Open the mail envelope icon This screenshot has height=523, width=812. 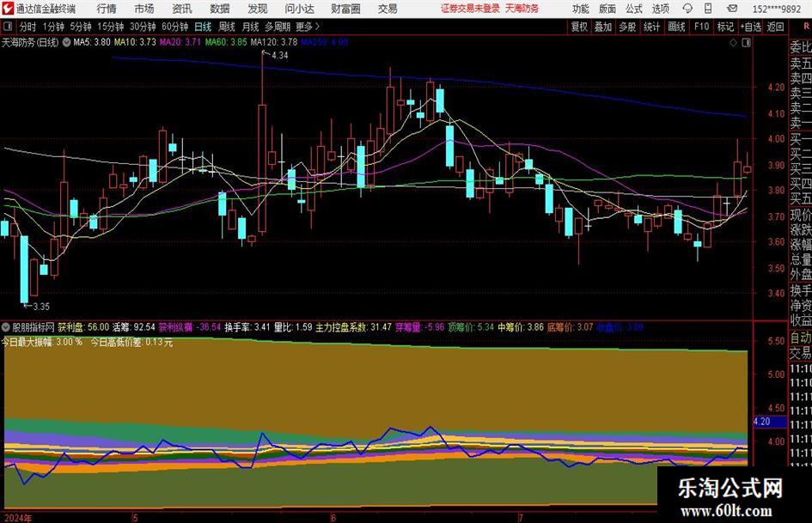(732, 9)
